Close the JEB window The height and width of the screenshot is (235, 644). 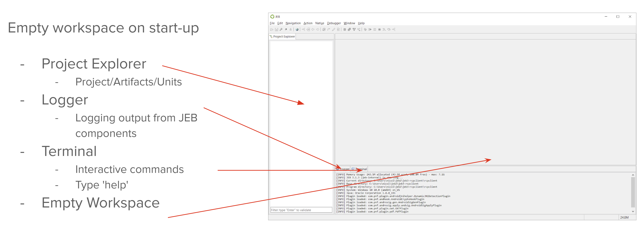pos(630,17)
